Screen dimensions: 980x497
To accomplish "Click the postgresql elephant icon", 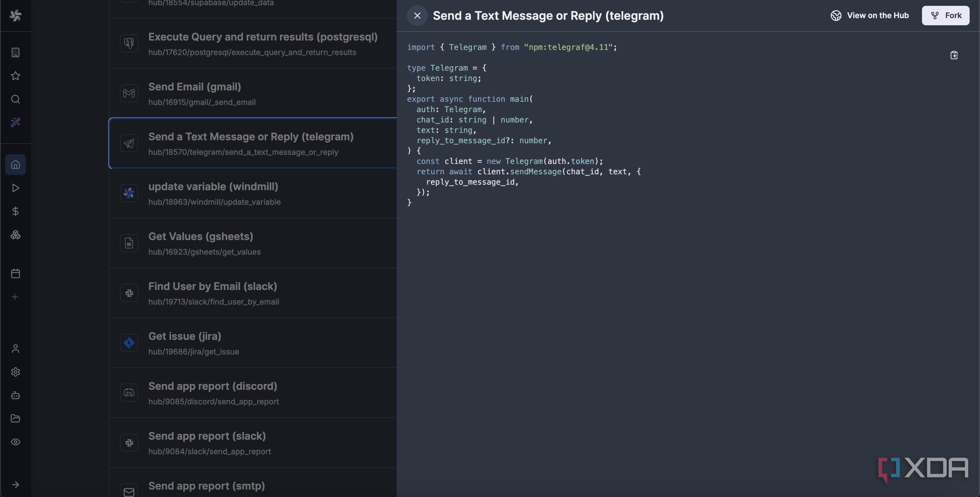I will click(x=129, y=43).
